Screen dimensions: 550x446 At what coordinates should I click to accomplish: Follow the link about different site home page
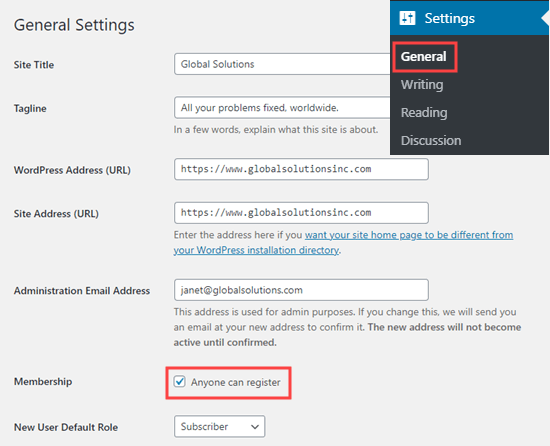[409, 235]
